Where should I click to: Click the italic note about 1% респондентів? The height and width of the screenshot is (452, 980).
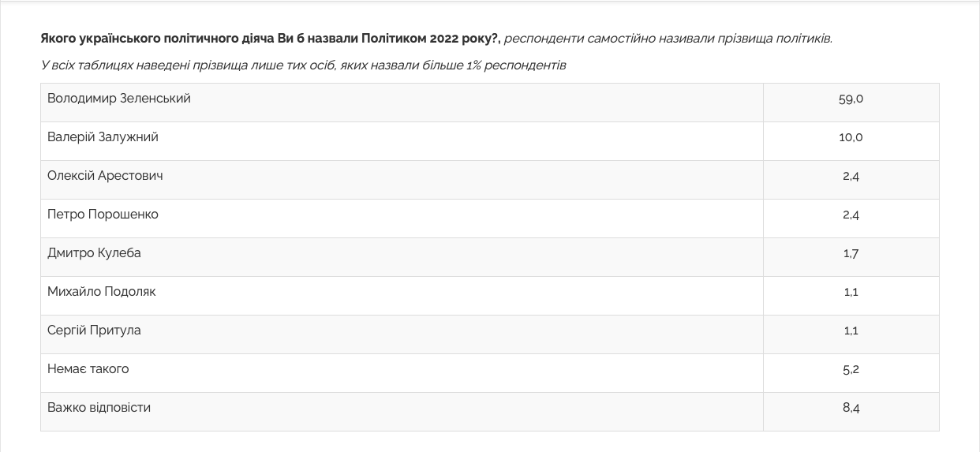tap(303, 65)
